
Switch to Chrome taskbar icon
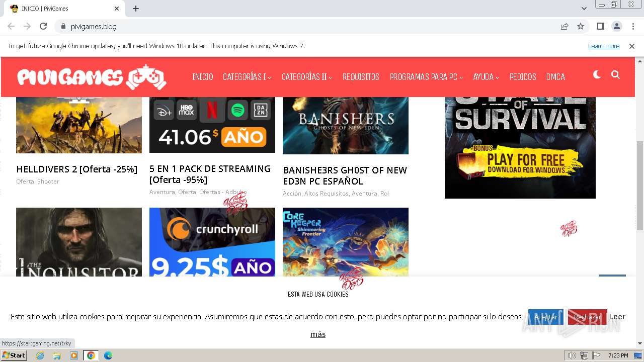pyautogui.click(x=91, y=355)
